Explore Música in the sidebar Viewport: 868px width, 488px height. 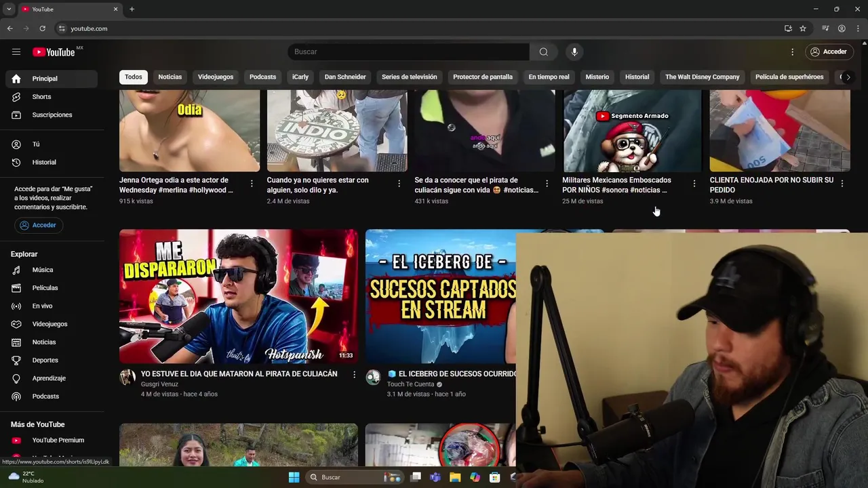(x=52, y=270)
